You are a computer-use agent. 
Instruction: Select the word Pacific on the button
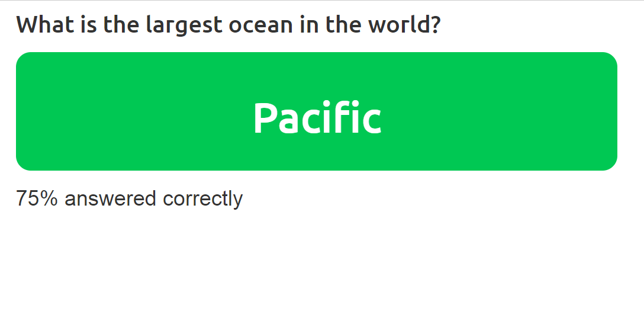point(317,118)
